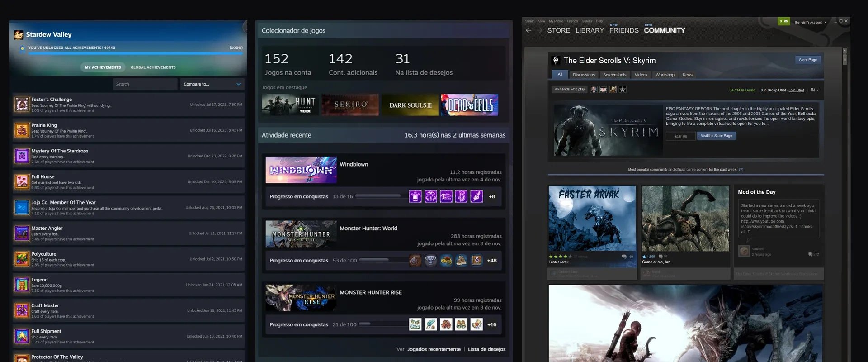Open the Lista de desejos link
Image resolution: width=868 pixels, height=362 pixels.
click(x=486, y=349)
